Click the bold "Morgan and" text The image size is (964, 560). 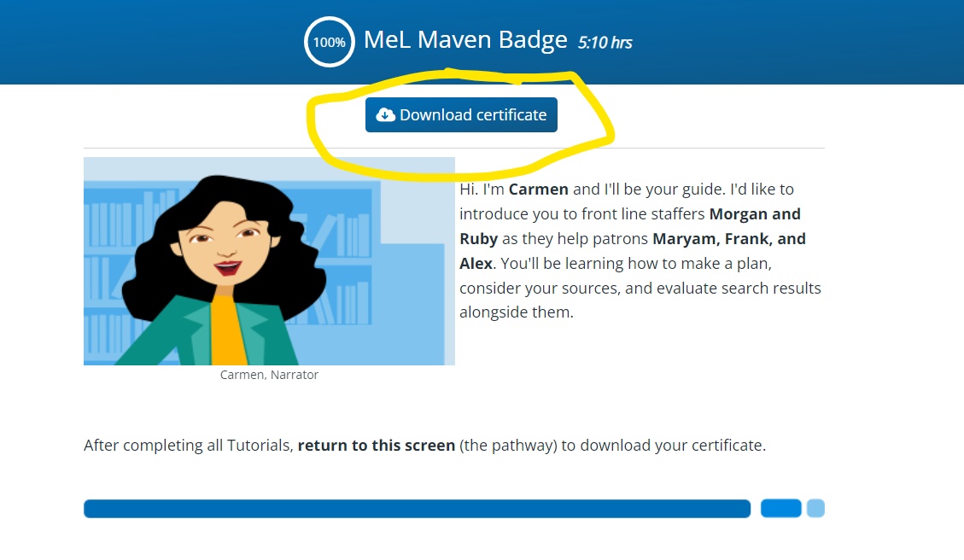pyautogui.click(x=755, y=213)
